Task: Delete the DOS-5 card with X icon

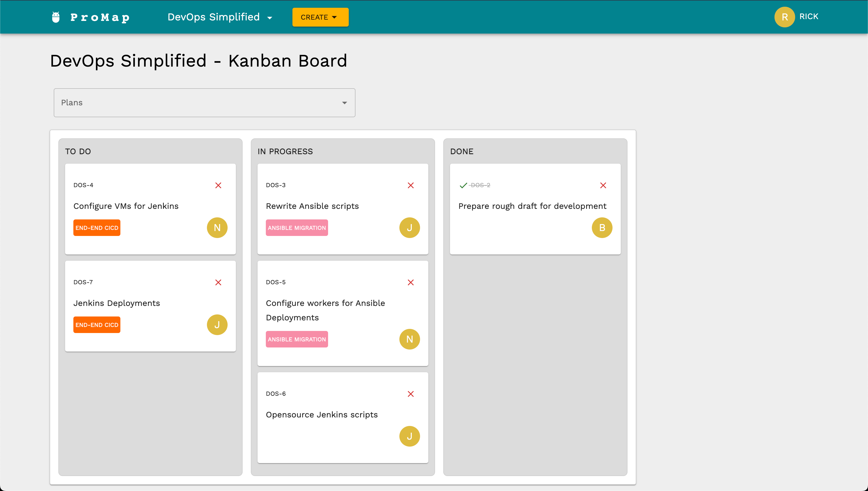Action: click(x=410, y=282)
